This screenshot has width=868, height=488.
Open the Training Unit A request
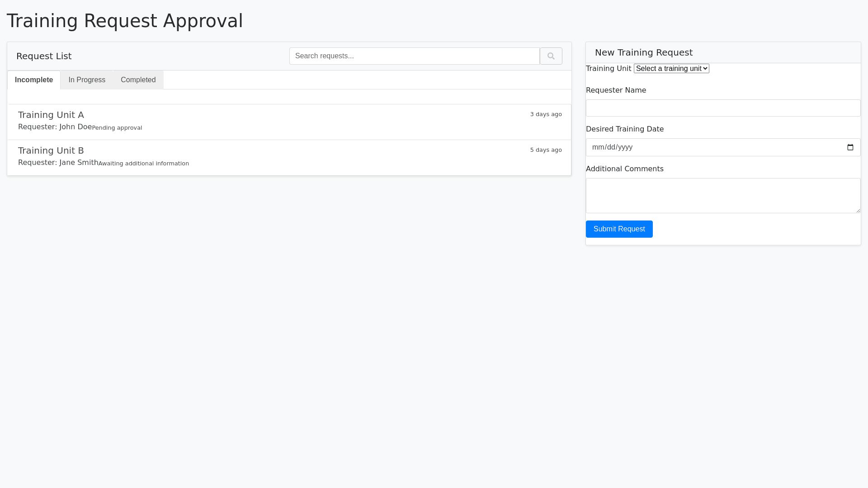[51, 115]
